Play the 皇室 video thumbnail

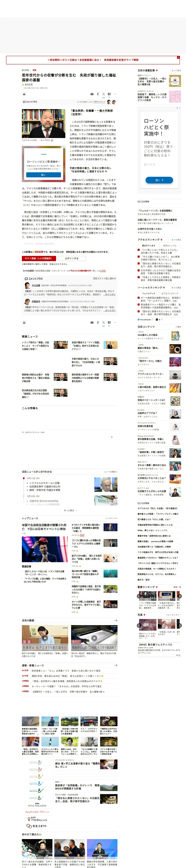pos(45,638)
